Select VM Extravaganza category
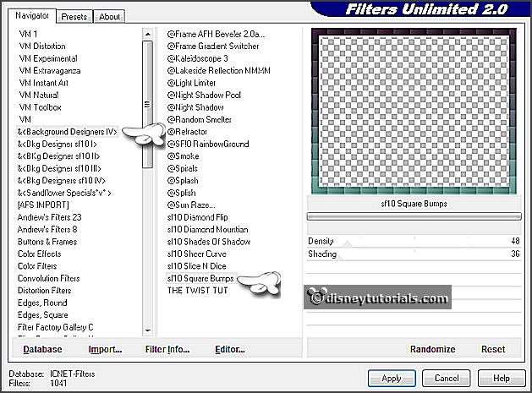This screenshot has width=532, height=393. [50, 71]
